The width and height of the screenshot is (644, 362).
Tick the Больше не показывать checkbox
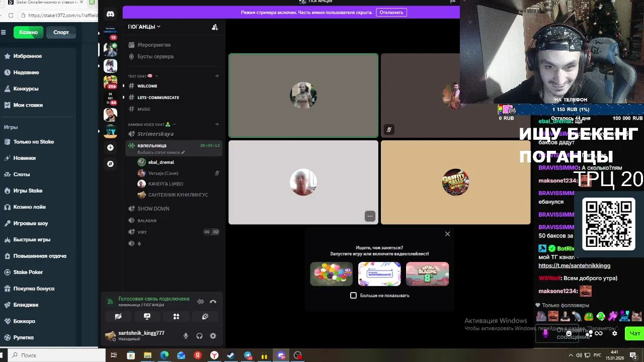tap(353, 296)
